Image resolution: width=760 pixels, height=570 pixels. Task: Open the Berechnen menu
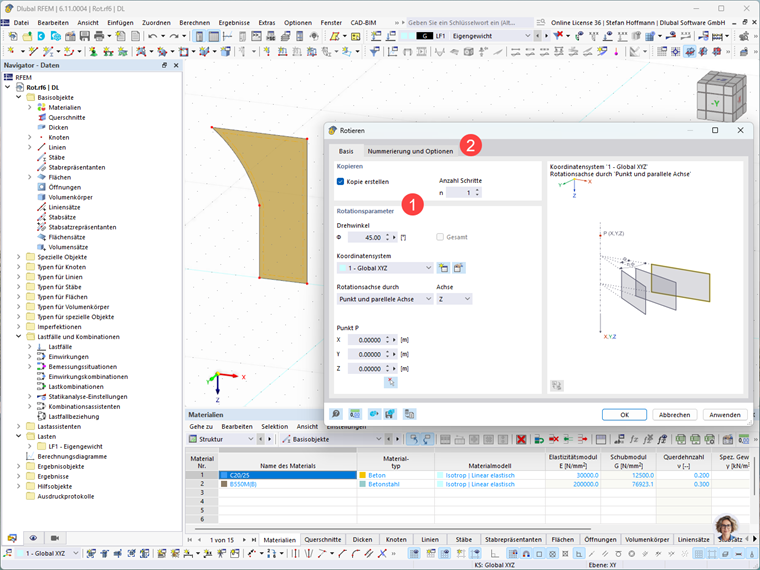(194, 23)
